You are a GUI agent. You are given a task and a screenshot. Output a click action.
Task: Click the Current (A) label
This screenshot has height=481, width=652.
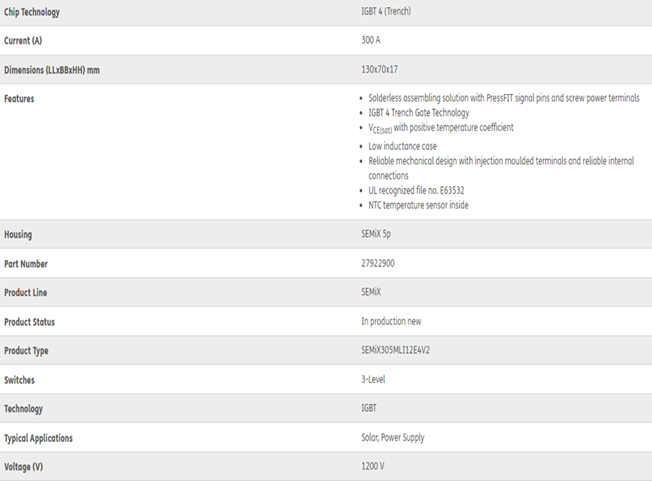click(24, 41)
